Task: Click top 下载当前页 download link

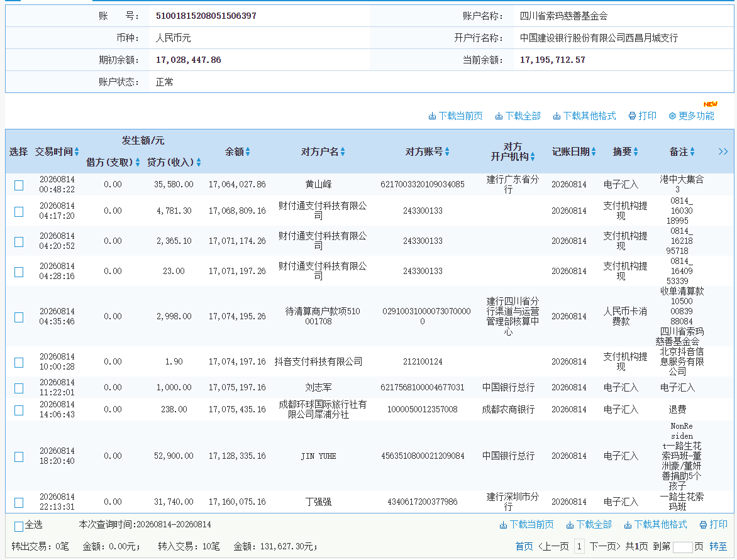Action: [x=455, y=116]
